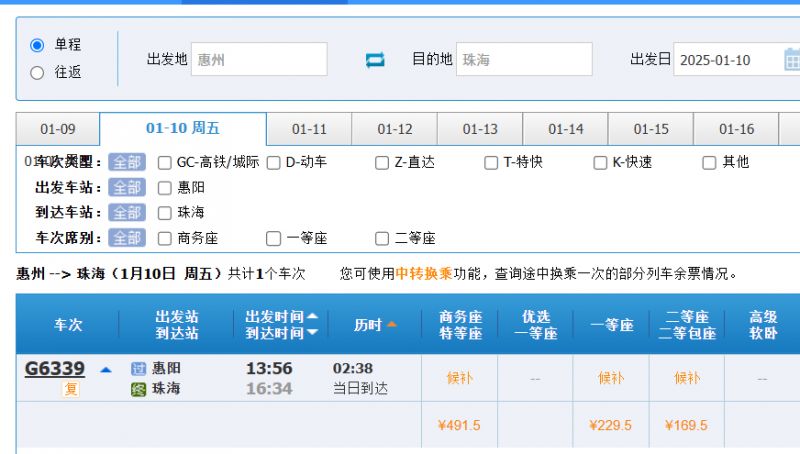Select the 单程 one-way radio button
Screen dimensions: 800x454
coord(38,45)
